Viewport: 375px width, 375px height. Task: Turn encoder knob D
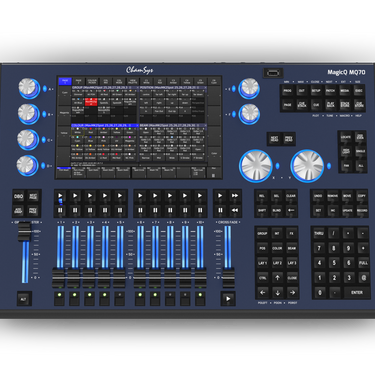(x=28, y=165)
